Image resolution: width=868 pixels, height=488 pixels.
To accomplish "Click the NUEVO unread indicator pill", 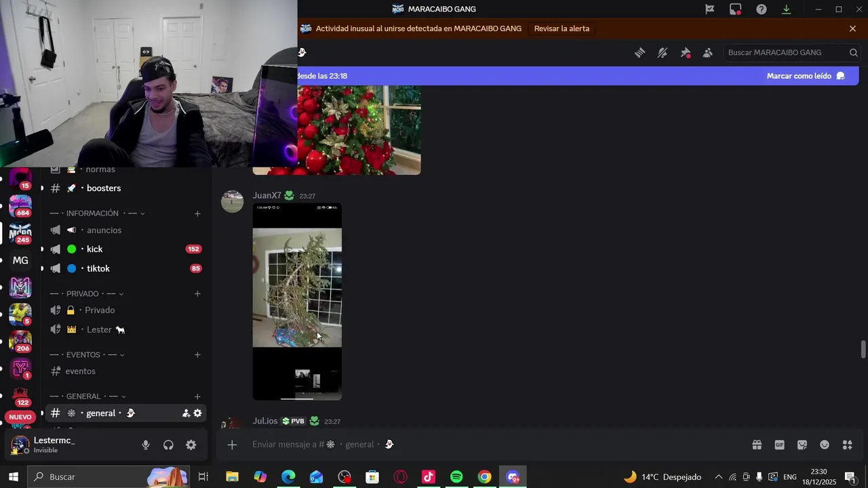I will [x=20, y=418].
